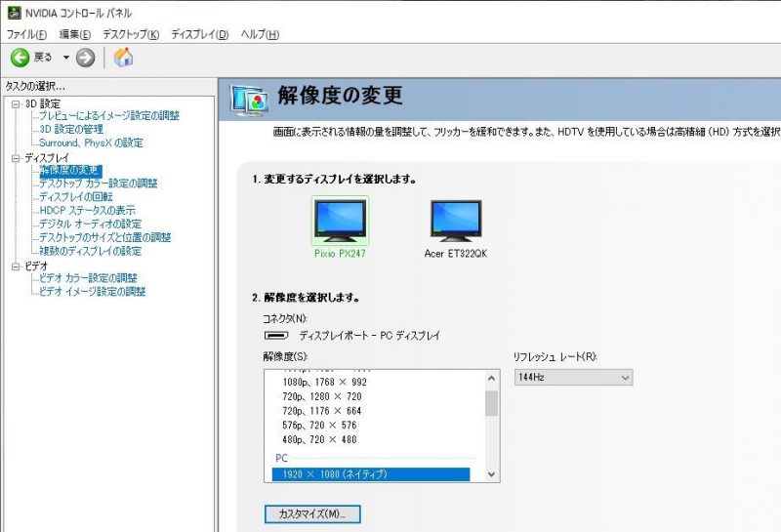
Task: Select the Pixio PX247 monitor icon
Action: (x=340, y=222)
